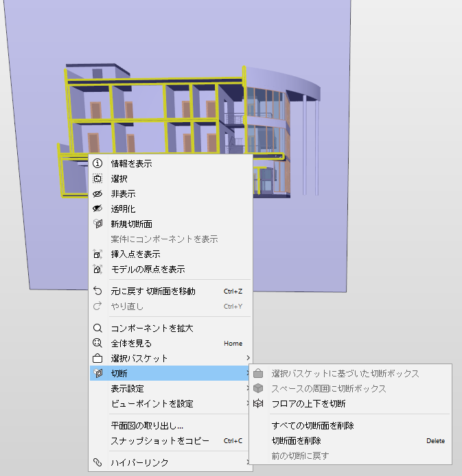Click the selection icon beside 選択
Screen dimensions: 462x476
(x=97, y=178)
